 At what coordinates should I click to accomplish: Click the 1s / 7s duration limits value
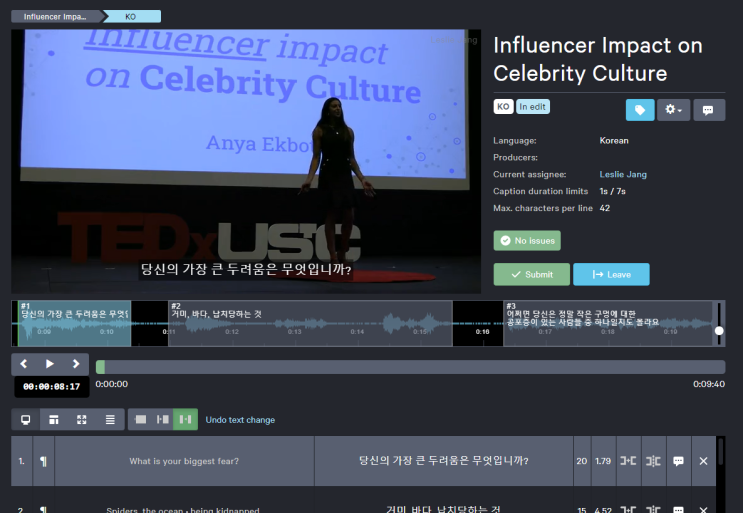tap(613, 191)
